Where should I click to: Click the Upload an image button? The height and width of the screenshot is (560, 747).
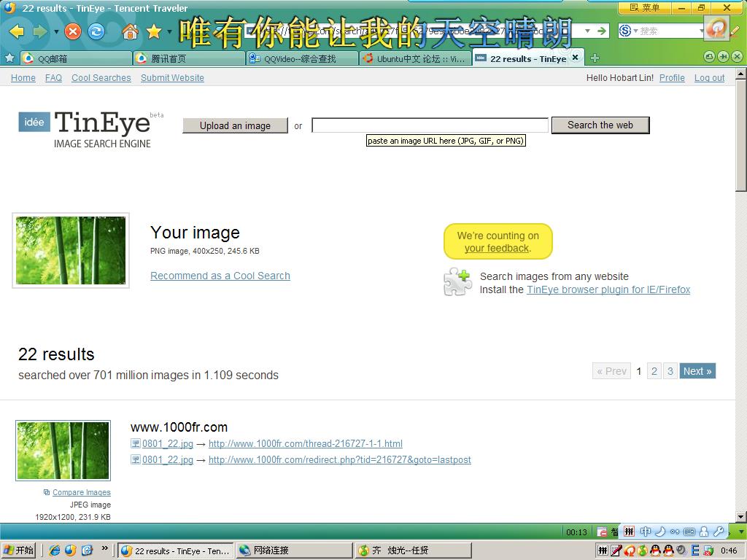point(235,125)
